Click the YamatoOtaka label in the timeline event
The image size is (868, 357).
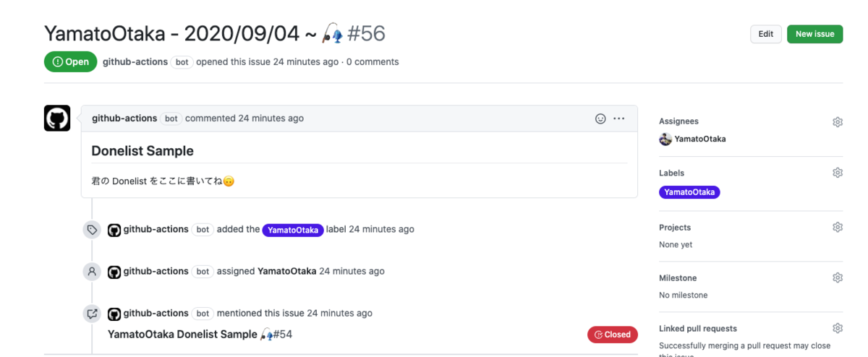click(293, 230)
